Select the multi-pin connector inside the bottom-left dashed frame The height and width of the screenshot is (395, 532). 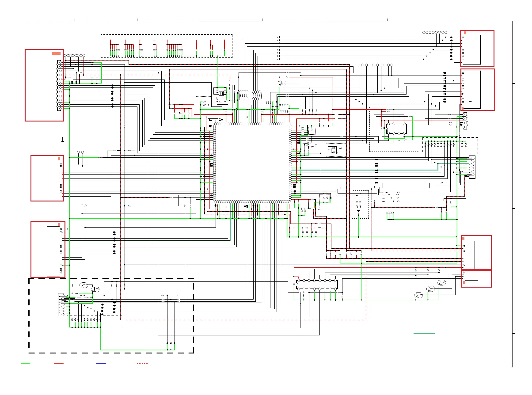[62, 304]
